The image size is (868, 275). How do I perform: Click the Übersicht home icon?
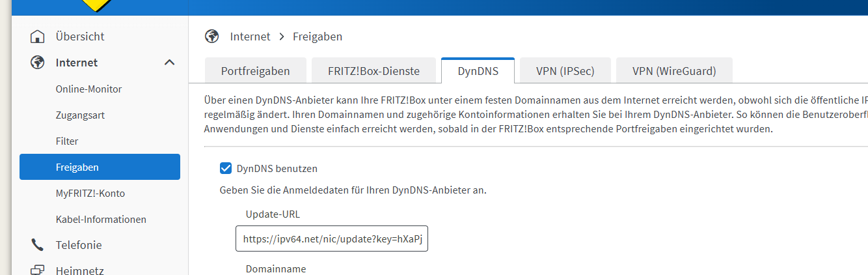click(38, 36)
